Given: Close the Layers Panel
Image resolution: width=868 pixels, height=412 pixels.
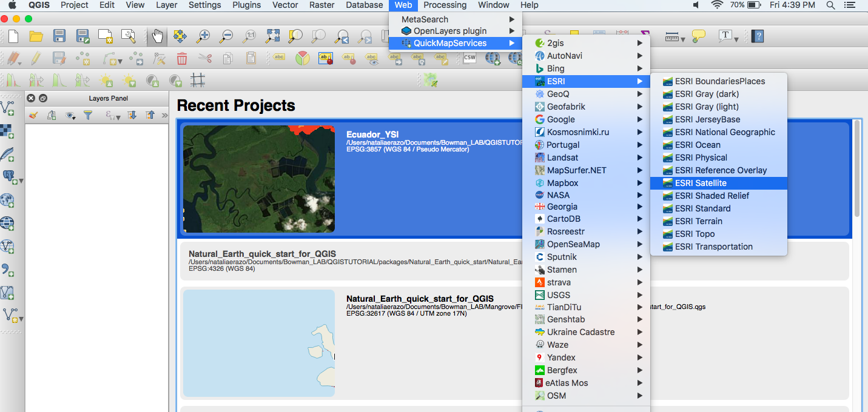Looking at the screenshot, I should tap(32, 99).
